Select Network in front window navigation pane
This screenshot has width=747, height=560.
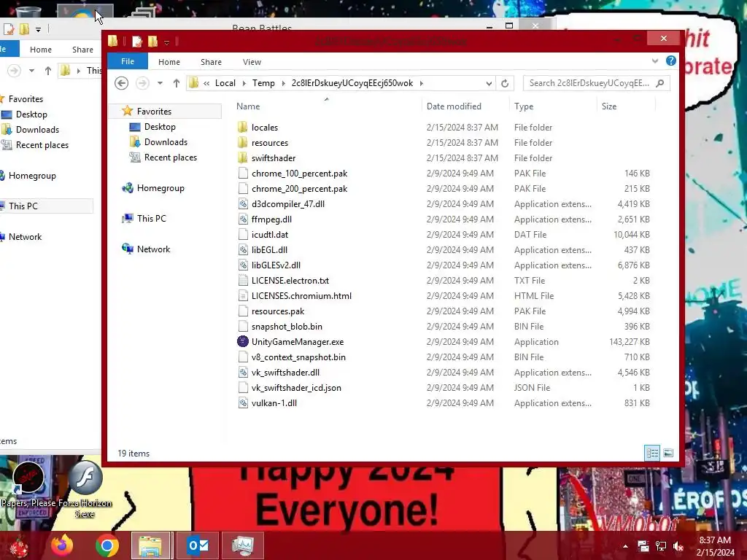153,249
